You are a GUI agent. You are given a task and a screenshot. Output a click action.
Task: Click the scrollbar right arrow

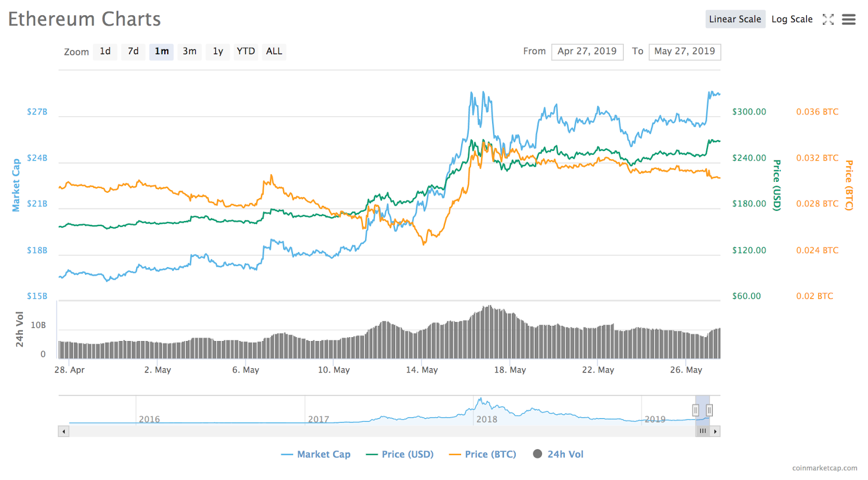716,432
